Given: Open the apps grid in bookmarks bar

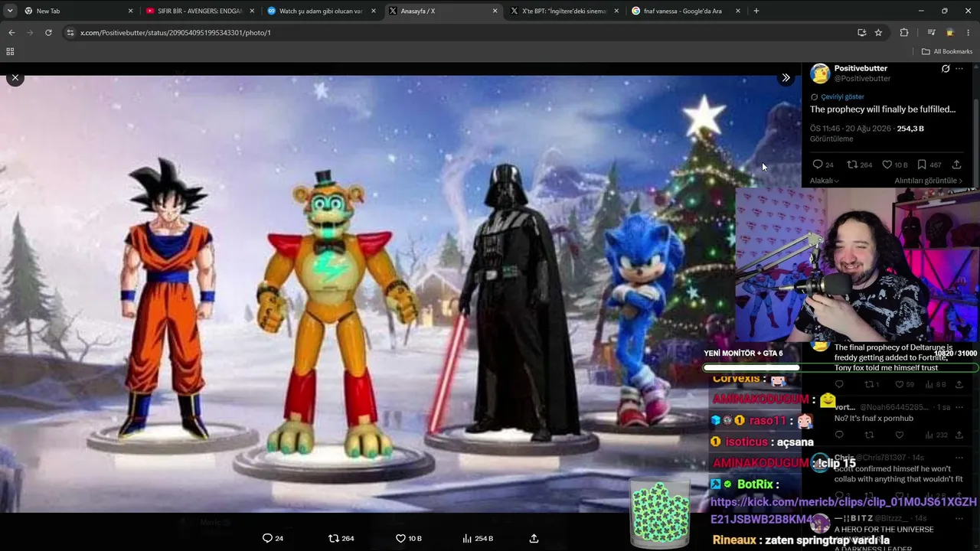Looking at the screenshot, I should tap(10, 51).
